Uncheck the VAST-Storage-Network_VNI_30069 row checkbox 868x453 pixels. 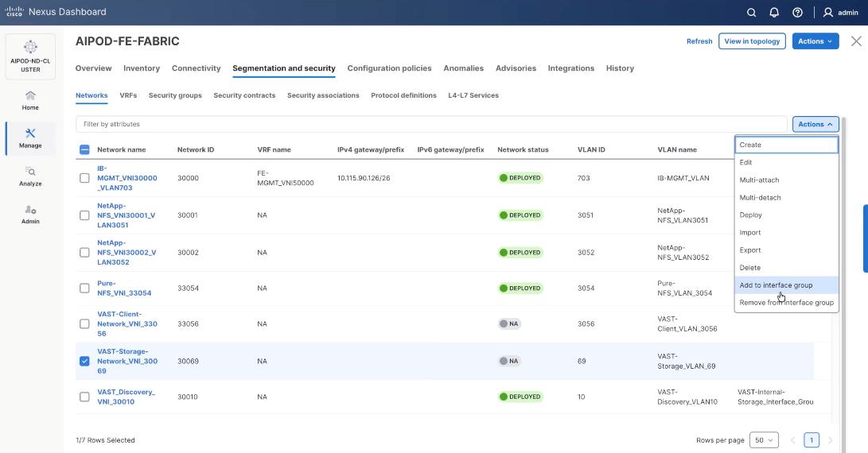pyautogui.click(x=84, y=361)
